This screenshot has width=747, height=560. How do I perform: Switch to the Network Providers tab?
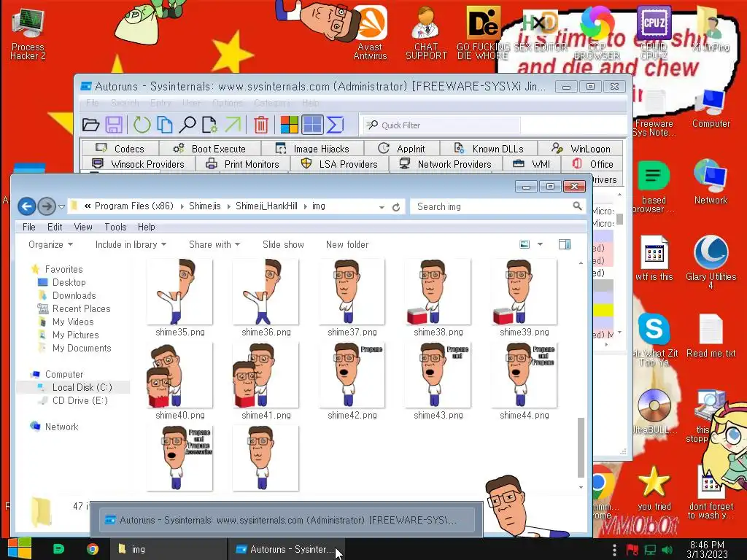tap(446, 164)
